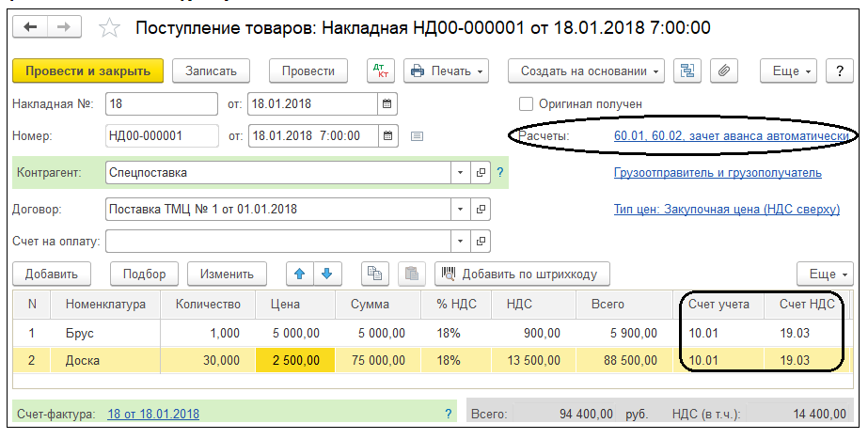Expand the Счет на оплату dropdown

461,242
